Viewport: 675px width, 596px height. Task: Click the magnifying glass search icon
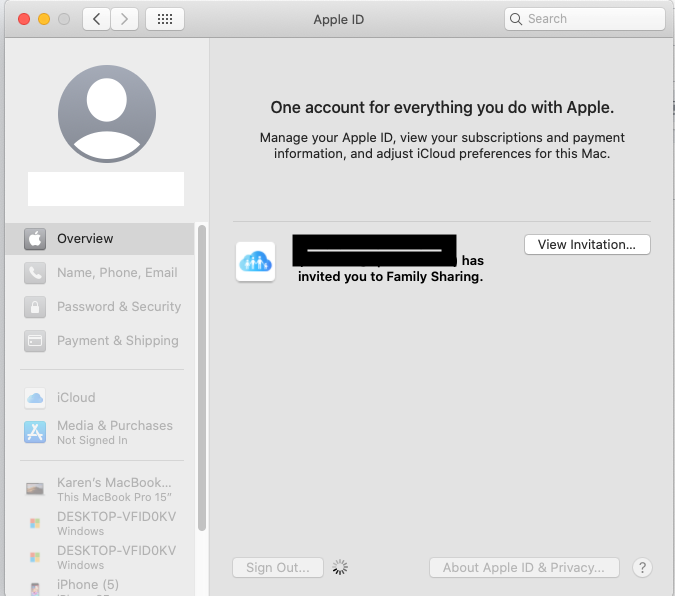point(516,19)
